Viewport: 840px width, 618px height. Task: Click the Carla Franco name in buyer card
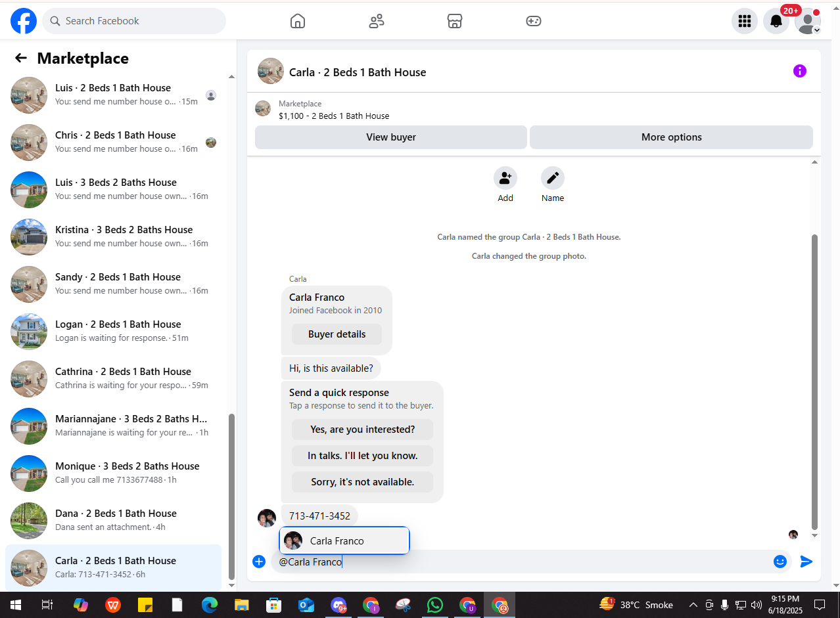coord(317,298)
